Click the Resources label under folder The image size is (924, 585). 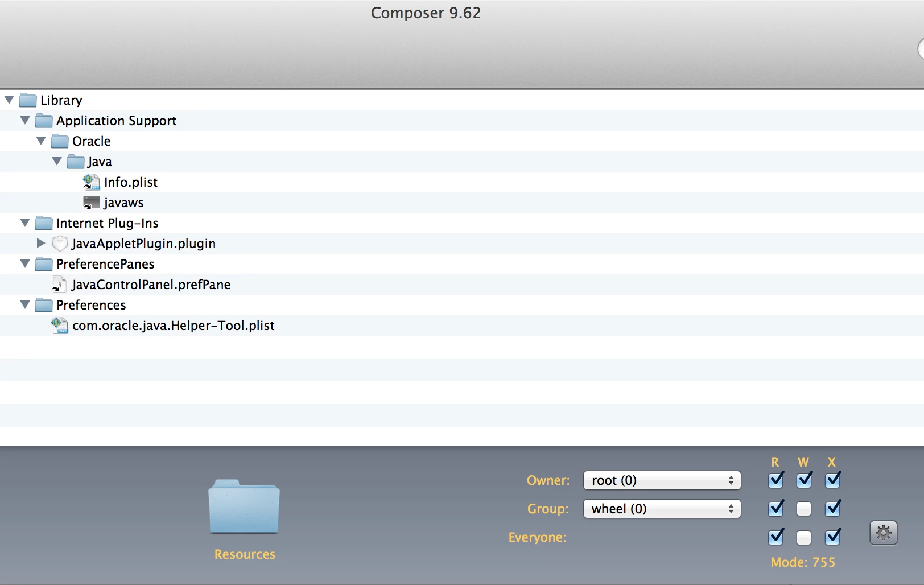[x=245, y=555]
